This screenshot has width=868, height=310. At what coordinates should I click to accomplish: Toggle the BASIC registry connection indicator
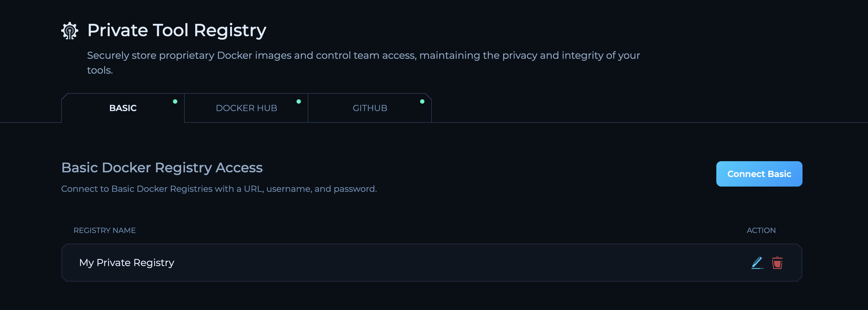coord(175,101)
